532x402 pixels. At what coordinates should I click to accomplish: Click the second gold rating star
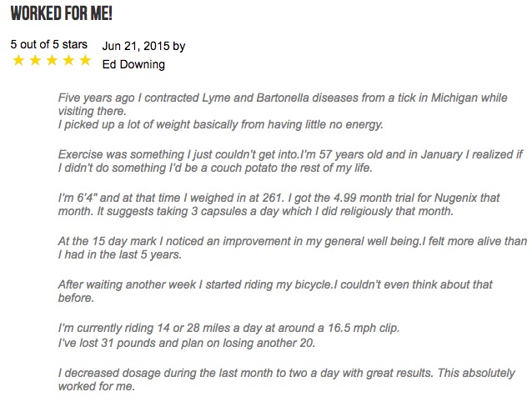[35, 60]
